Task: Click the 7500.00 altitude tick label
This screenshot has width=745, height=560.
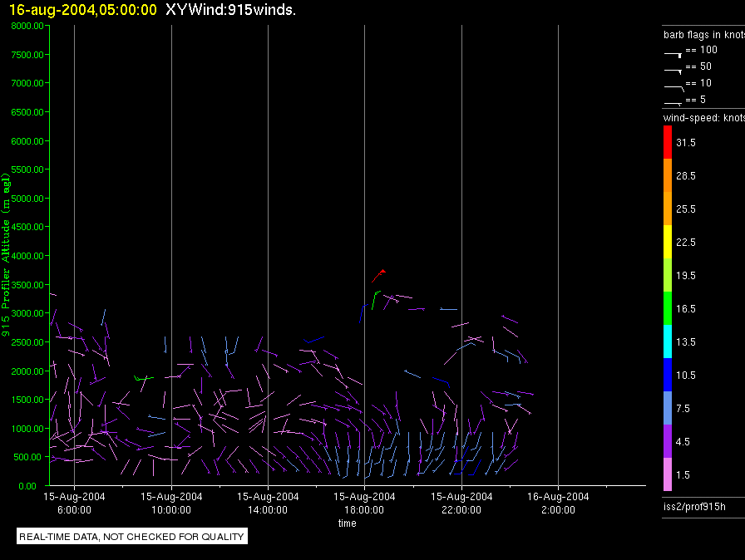Action: click(27, 55)
